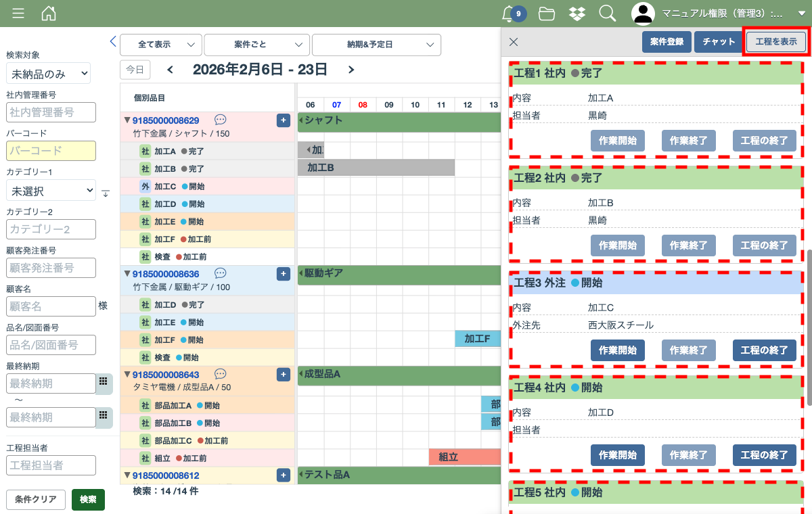The height and width of the screenshot is (514, 812).
Task: Open the 全て表示 dropdown
Action: pyautogui.click(x=160, y=45)
